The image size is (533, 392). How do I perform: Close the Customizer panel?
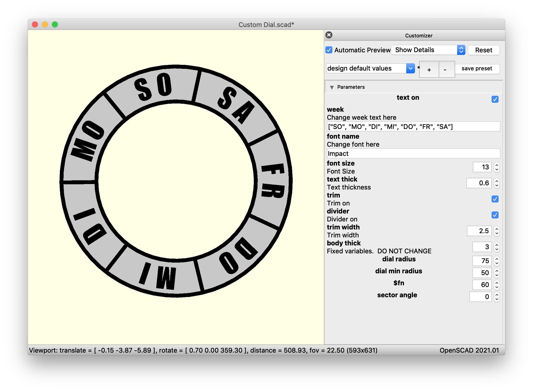point(329,35)
